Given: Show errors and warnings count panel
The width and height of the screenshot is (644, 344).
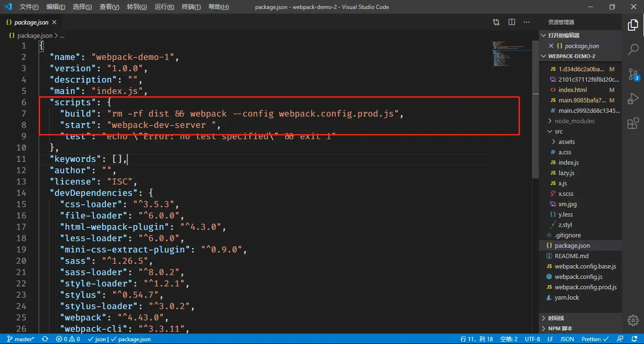Looking at the screenshot, I should [68, 339].
